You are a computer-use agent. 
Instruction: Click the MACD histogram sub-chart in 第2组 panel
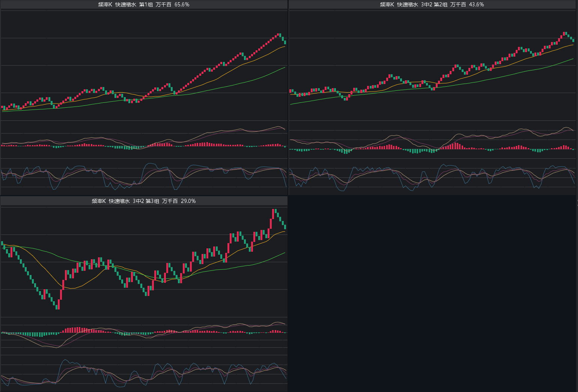(432, 140)
